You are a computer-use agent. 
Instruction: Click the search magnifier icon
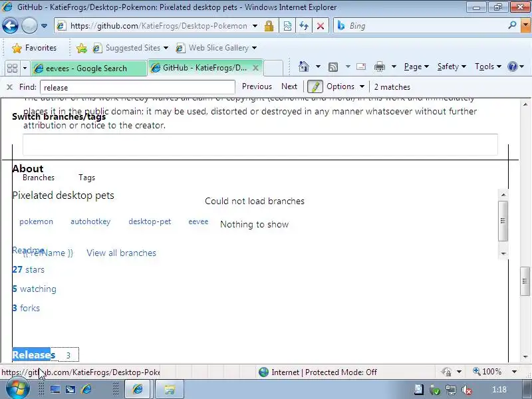[512, 25]
